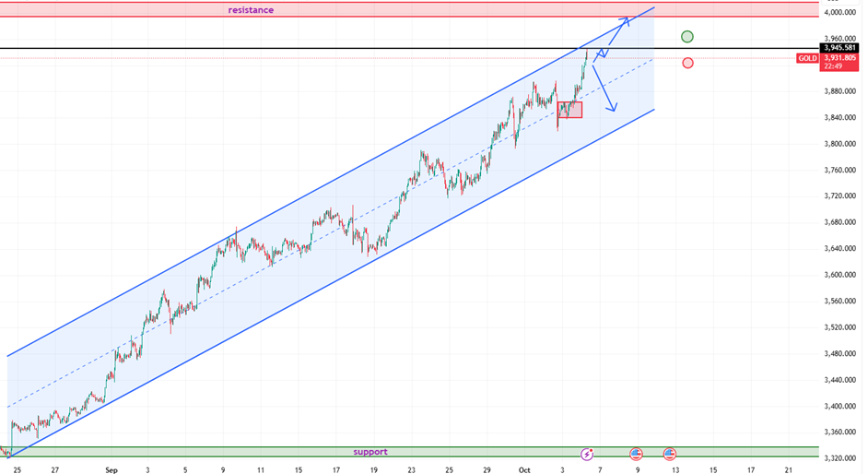Click the 3,320.000 price axis level
This screenshot has width=868, height=474.
839,457
